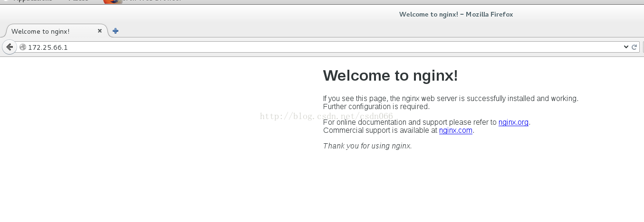Open the nginx.com link
This screenshot has height=222, width=644.
[455, 130]
